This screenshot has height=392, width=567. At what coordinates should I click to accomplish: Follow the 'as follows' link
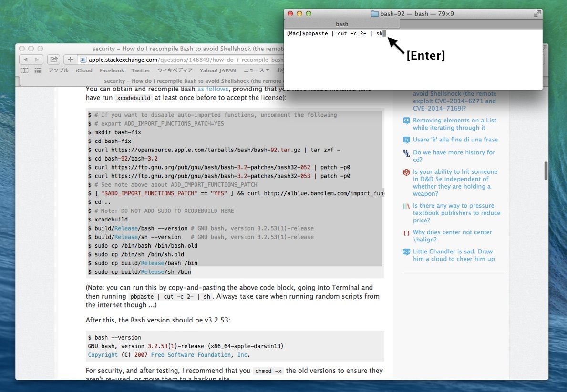213,89
